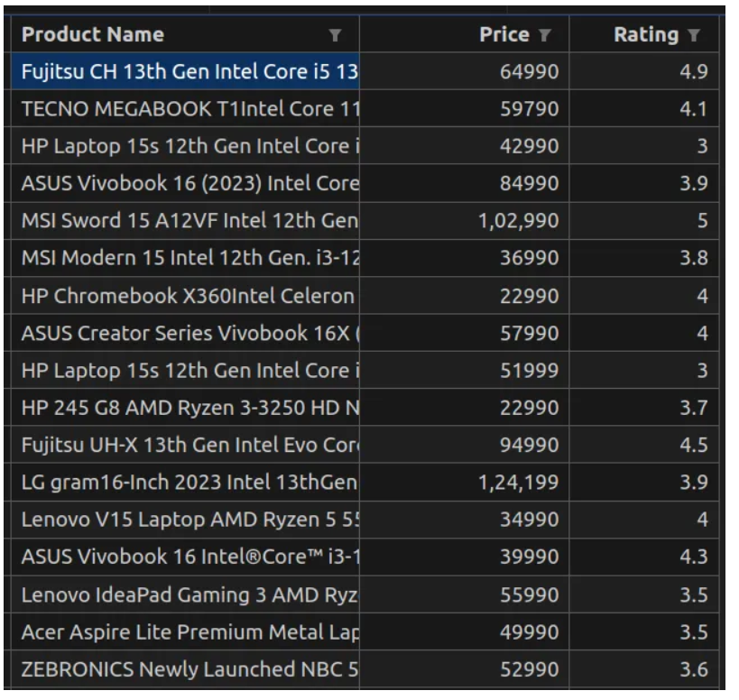Image resolution: width=739 pixels, height=700 pixels.
Task: Select Lenovo IdeaPad Gaming 3 product cell
Action: tap(185, 594)
